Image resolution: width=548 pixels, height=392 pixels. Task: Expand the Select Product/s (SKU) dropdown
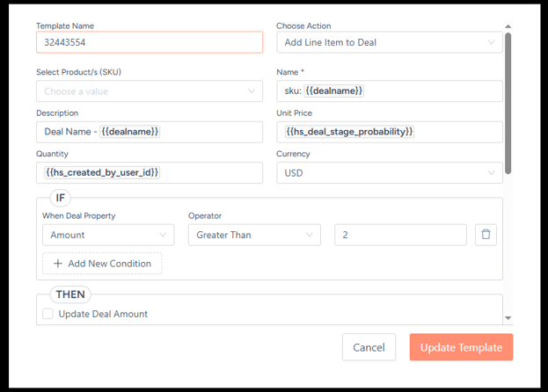coord(149,91)
